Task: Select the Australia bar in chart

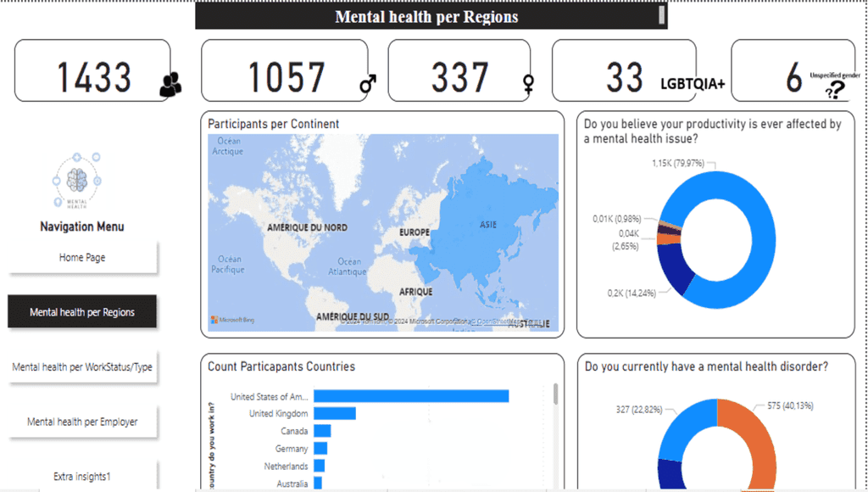Action: [318, 484]
